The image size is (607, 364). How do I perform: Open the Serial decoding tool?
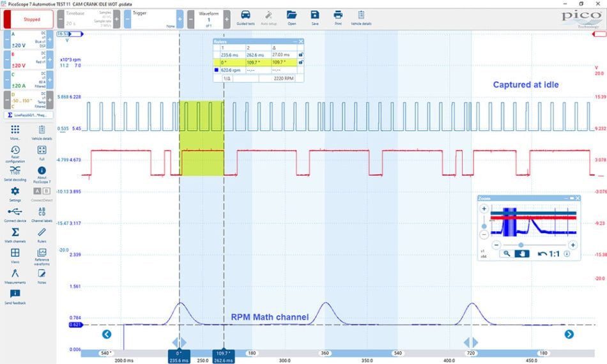pyautogui.click(x=15, y=173)
